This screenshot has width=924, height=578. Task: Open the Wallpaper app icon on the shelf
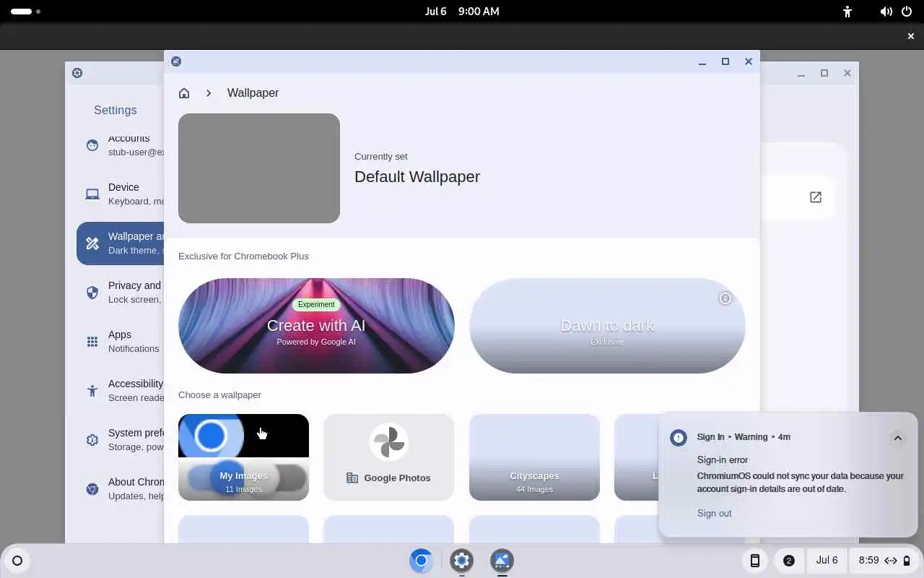pyautogui.click(x=502, y=561)
